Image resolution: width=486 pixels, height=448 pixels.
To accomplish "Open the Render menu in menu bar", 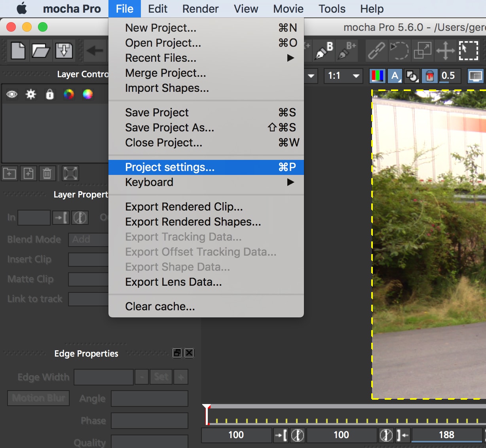I will click(x=200, y=9).
